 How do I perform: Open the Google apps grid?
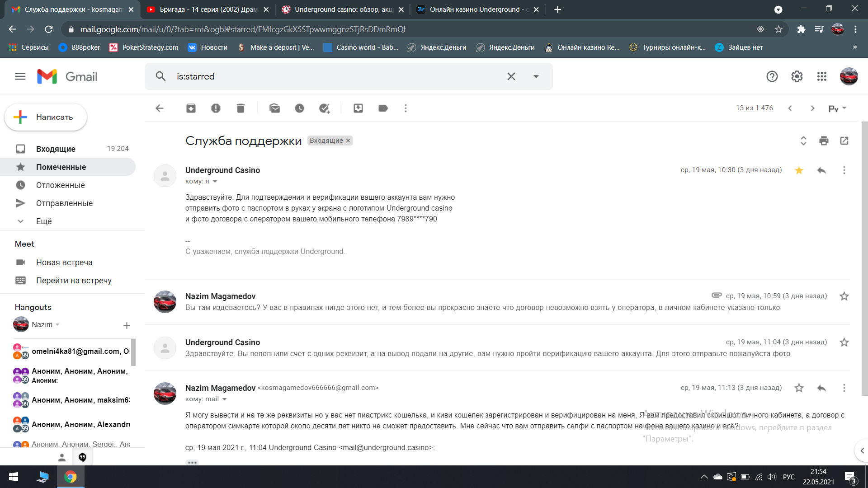pos(821,76)
